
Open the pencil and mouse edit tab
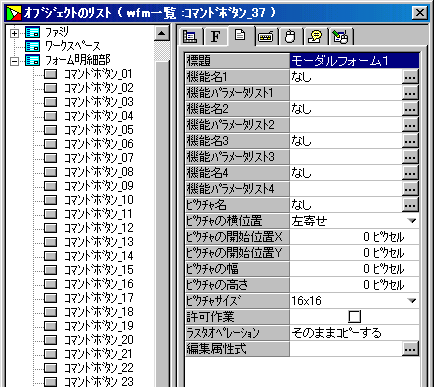point(340,37)
